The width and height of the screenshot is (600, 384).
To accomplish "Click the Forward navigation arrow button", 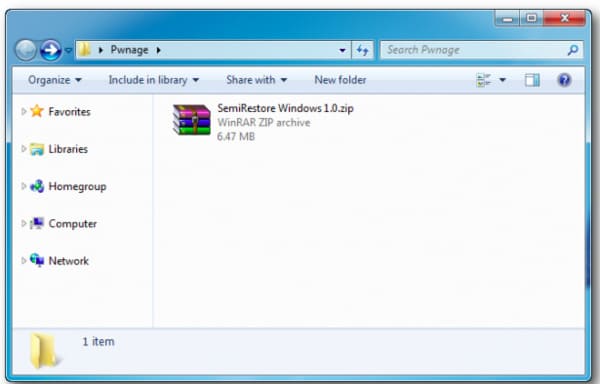I will (x=51, y=50).
